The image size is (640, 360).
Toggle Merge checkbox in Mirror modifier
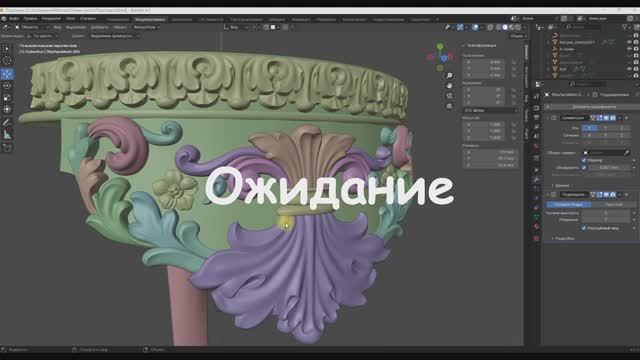point(584,167)
